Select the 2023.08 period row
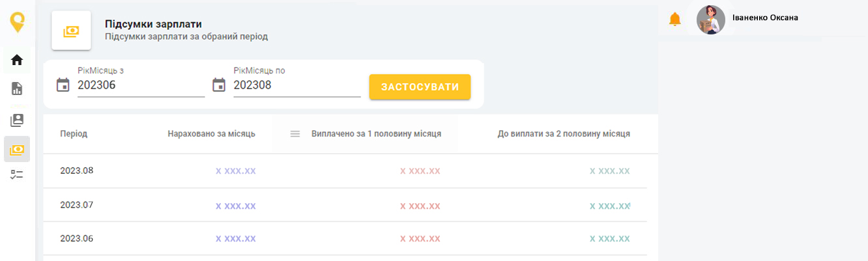 (77, 171)
